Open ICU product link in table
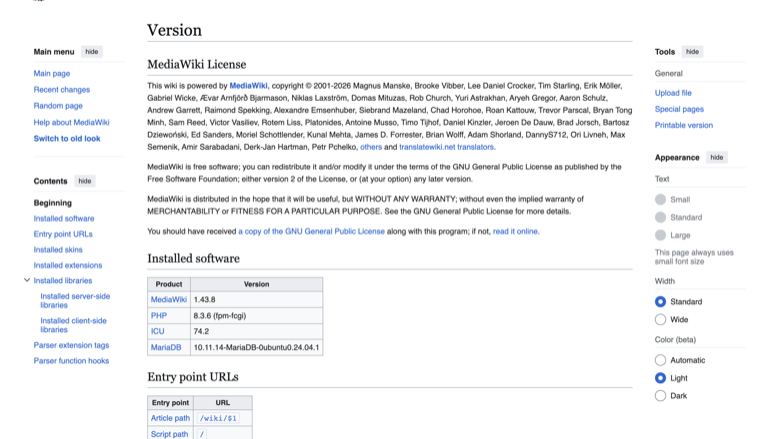Screen dimensions: 780x439 point(157,332)
